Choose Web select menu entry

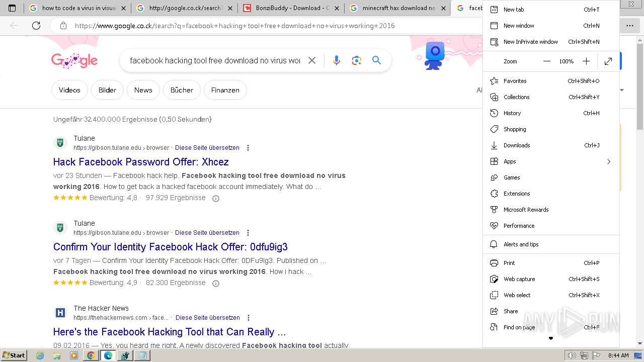(551, 295)
